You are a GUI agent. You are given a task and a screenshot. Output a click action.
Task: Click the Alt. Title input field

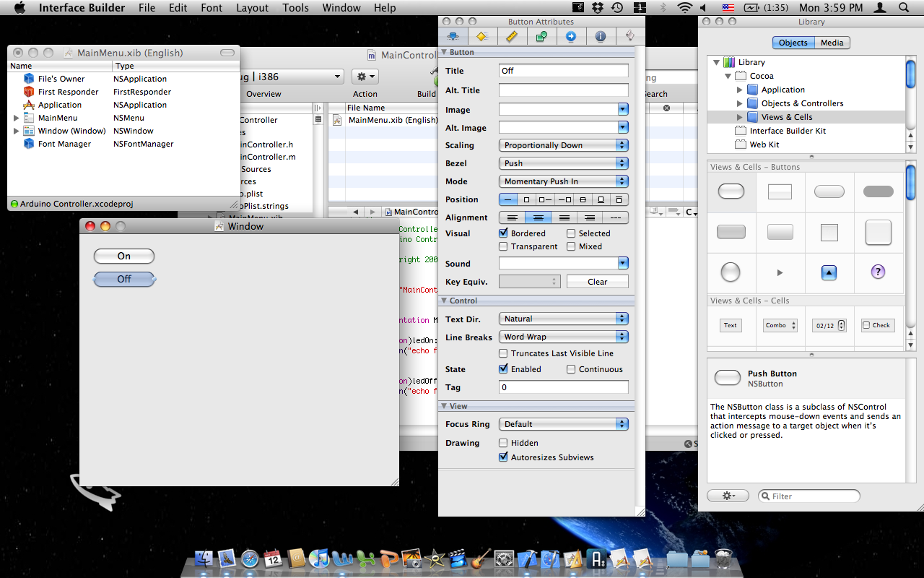[564, 90]
